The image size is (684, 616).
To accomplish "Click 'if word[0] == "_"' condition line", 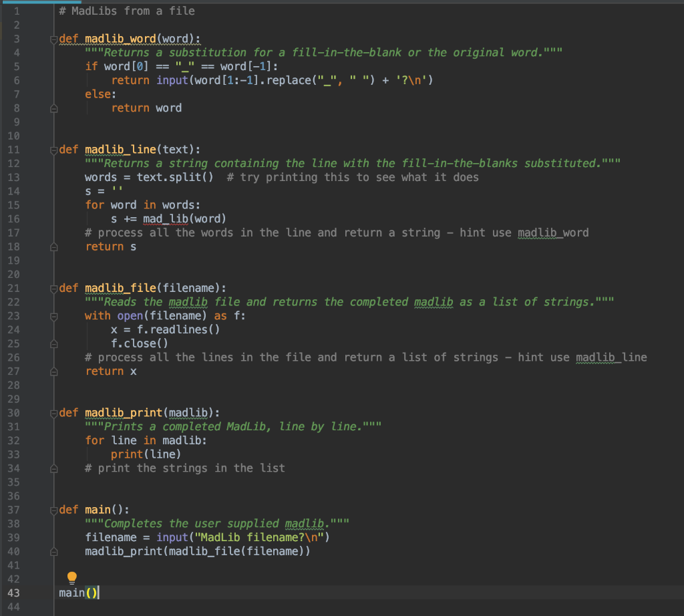I will 182,66.
